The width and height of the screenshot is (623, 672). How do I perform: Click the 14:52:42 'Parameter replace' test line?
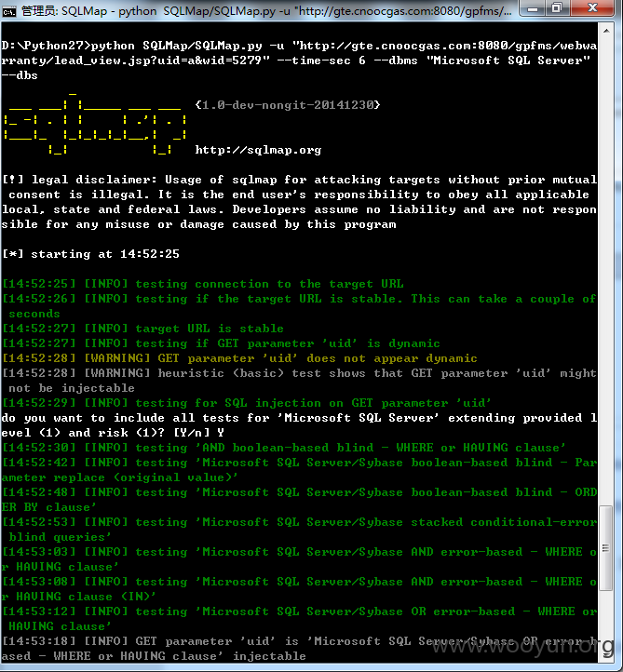coord(299,470)
